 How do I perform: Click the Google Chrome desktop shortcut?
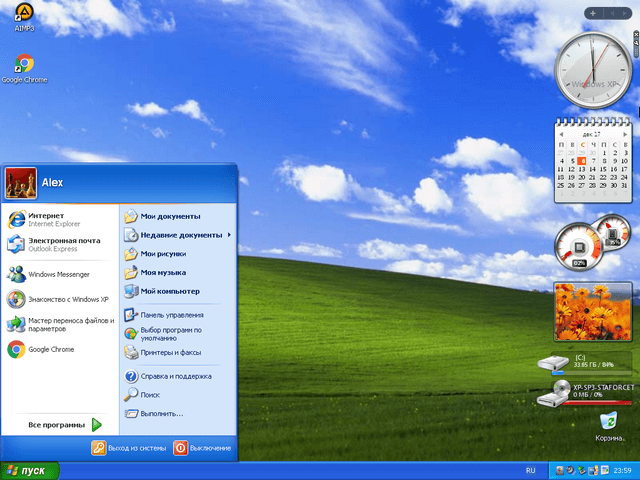pos(24,64)
